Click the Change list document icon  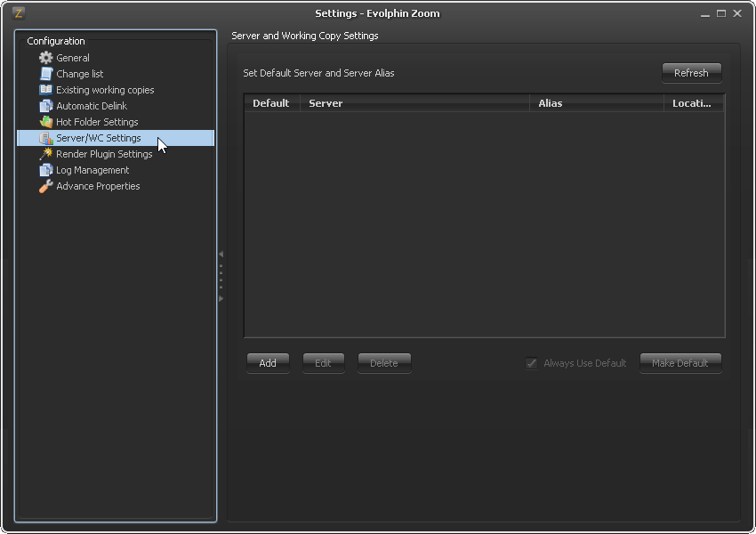tap(45, 74)
